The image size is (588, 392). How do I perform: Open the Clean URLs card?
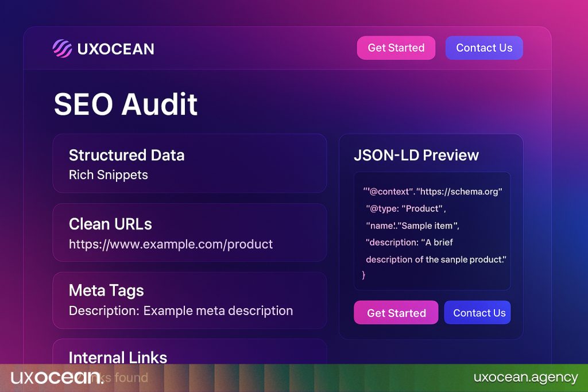tap(189, 232)
